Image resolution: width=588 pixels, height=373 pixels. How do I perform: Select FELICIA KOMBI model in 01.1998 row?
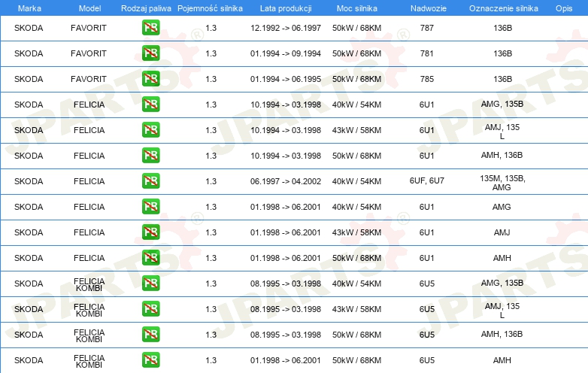click(89, 361)
